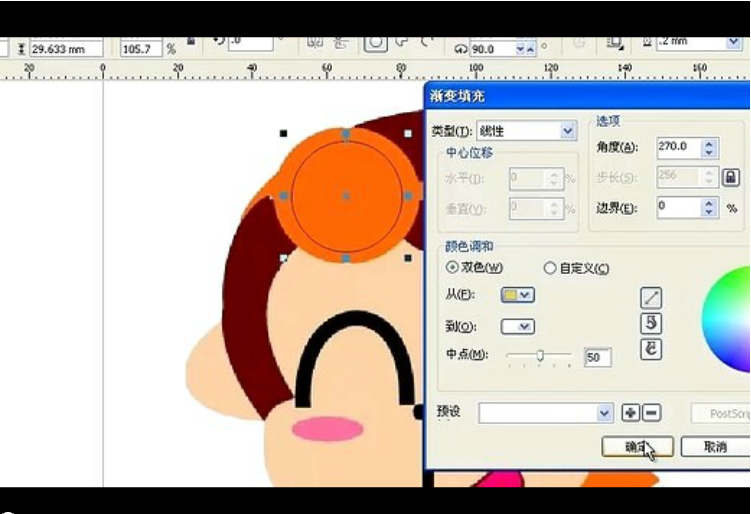Click the pie shape icon in property bar
The image size is (751, 514).
pyautogui.click(x=401, y=42)
